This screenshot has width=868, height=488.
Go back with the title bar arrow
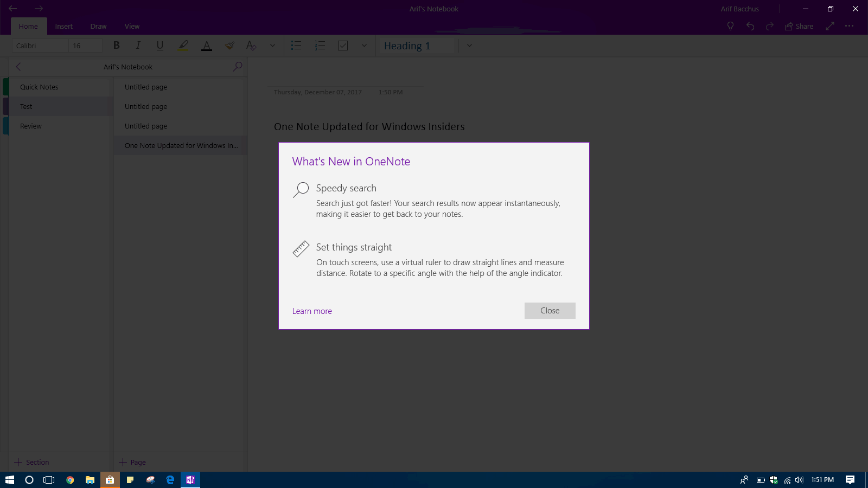point(12,9)
